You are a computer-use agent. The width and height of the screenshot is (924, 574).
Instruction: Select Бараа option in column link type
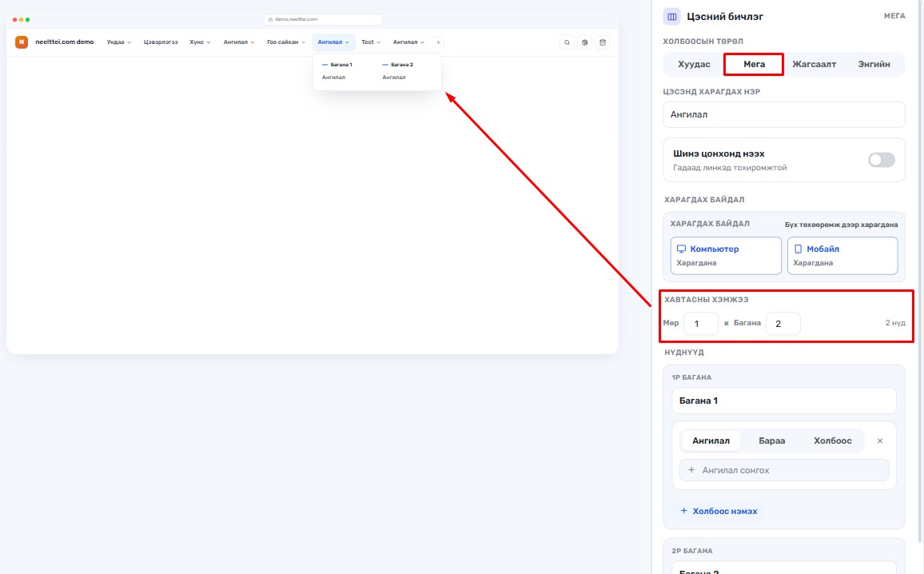pyautogui.click(x=771, y=440)
